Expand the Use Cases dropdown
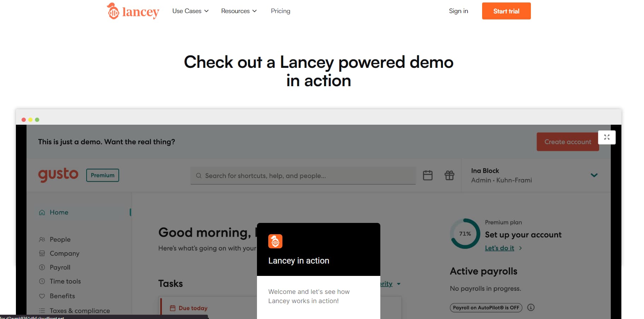This screenshot has width=644, height=319. click(x=190, y=11)
